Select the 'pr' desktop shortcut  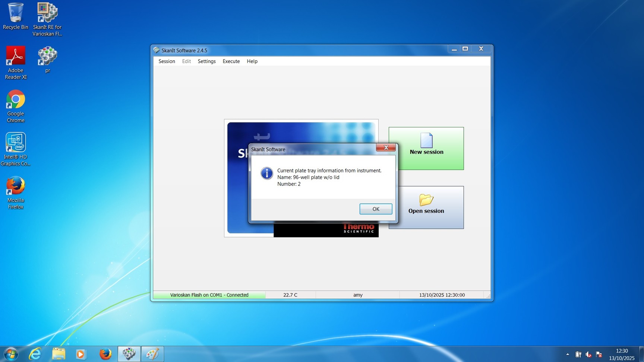47,59
